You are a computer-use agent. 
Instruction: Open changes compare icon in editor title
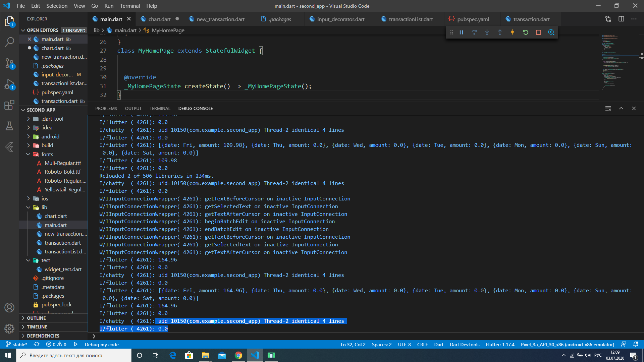click(608, 19)
